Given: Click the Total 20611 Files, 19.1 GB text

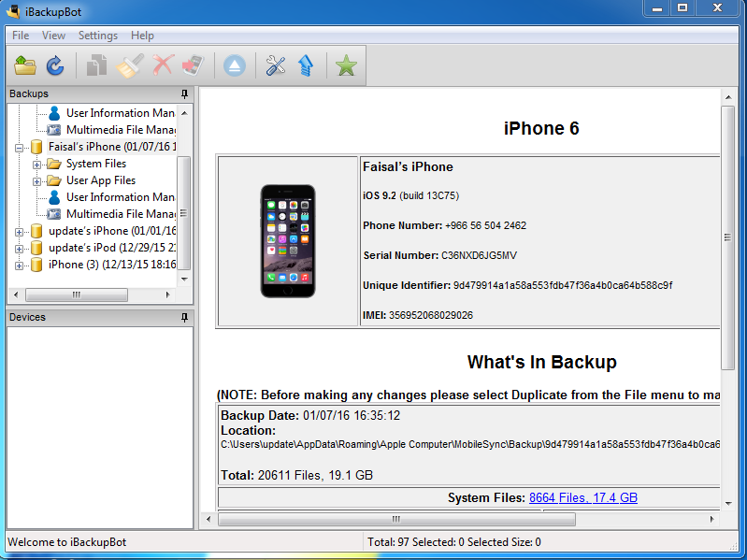Looking at the screenshot, I should tap(296, 475).
